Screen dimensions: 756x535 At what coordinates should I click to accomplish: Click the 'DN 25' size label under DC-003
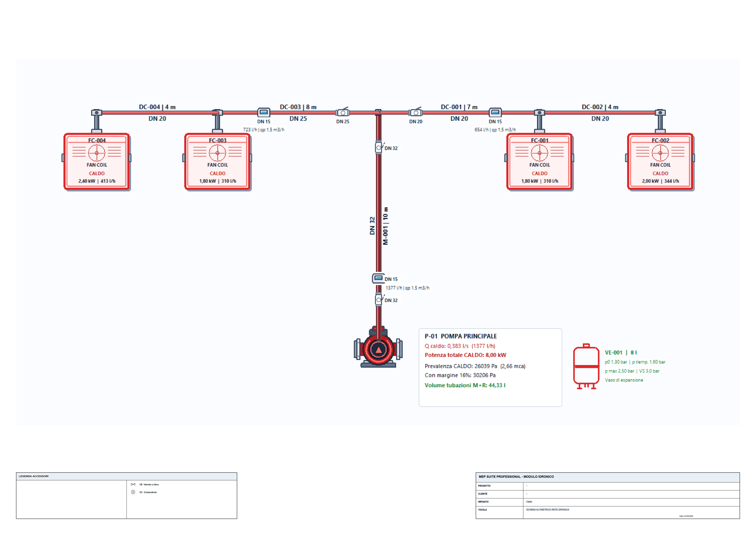click(x=298, y=118)
